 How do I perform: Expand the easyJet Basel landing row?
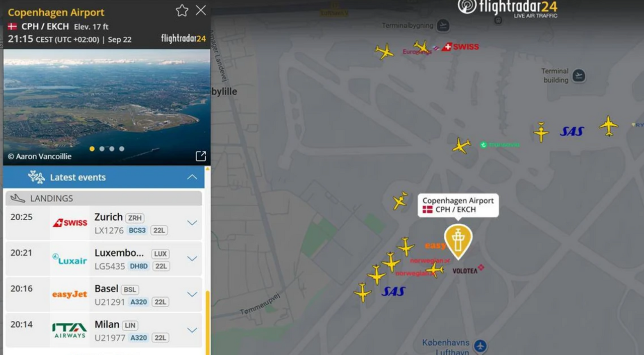[192, 294]
